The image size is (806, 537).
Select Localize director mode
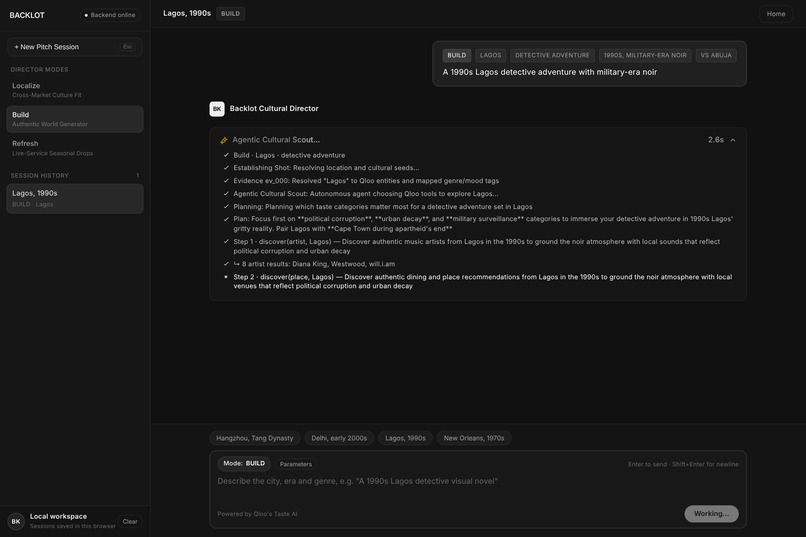[75, 90]
